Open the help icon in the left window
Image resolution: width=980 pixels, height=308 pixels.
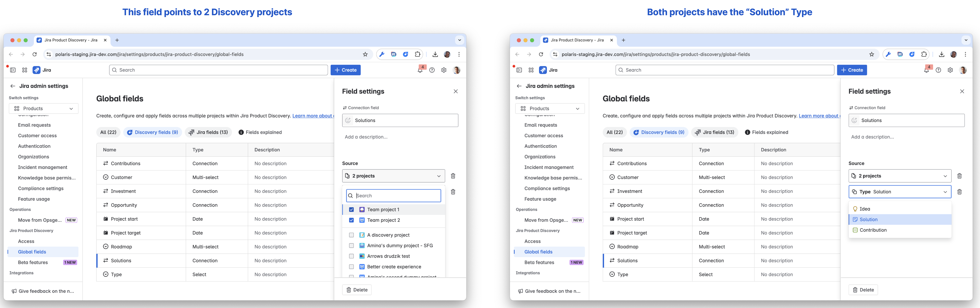432,70
